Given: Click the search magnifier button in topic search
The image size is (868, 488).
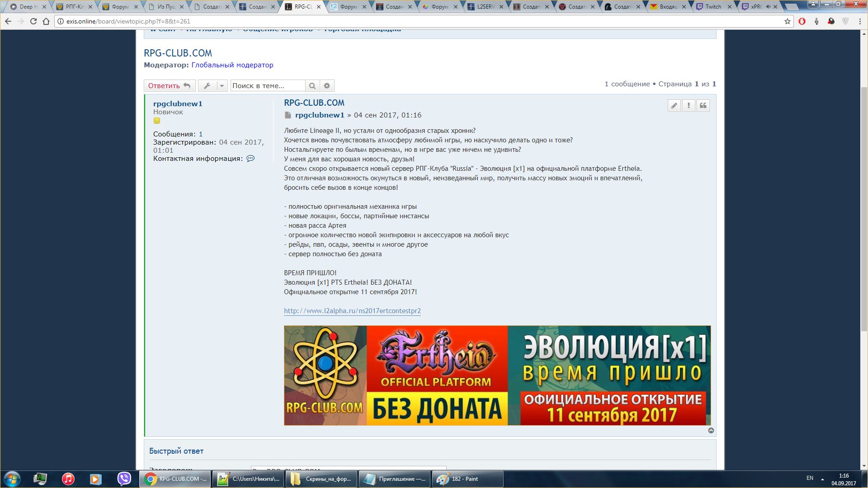Looking at the screenshot, I should pos(312,85).
